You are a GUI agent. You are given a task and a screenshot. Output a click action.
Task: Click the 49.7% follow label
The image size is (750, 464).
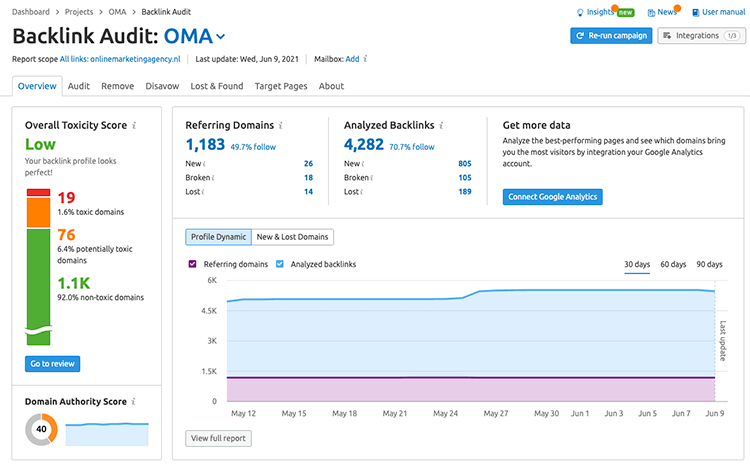(x=253, y=147)
